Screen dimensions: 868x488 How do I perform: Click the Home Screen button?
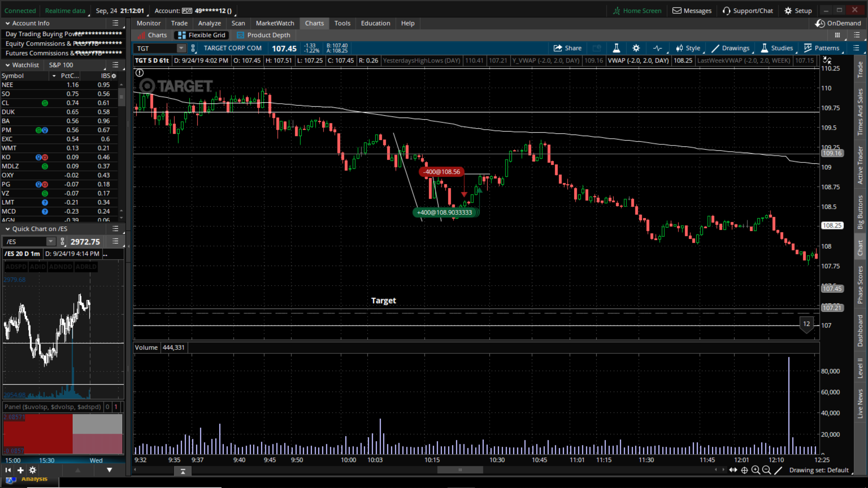pos(637,11)
